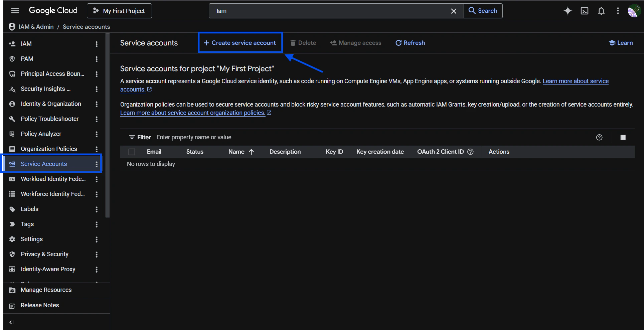This screenshot has height=330, width=644.
Task: Tick the select-all checkbox in table header
Action: click(x=132, y=152)
